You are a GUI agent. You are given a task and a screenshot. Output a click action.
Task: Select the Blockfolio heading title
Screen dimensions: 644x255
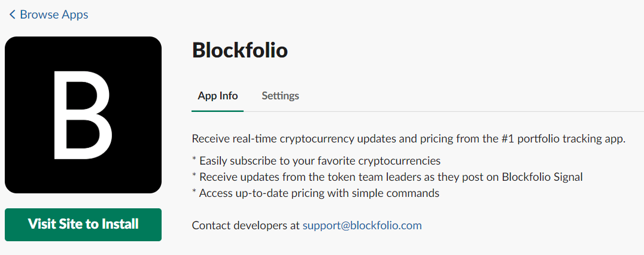[239, 50]
